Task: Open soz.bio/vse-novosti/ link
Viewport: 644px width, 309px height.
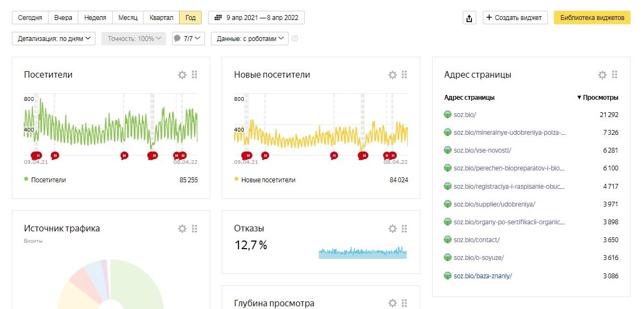Action: click(x=482, y=150)
